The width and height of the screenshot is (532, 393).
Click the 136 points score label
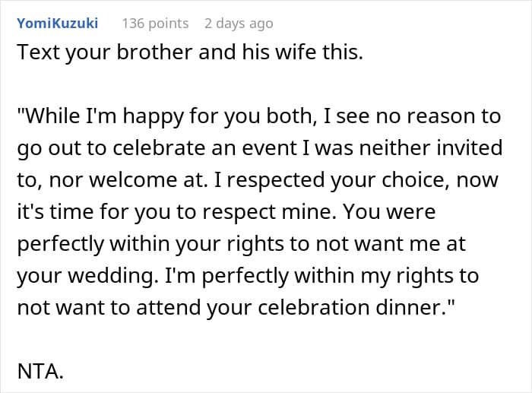(x=155, y=24)
